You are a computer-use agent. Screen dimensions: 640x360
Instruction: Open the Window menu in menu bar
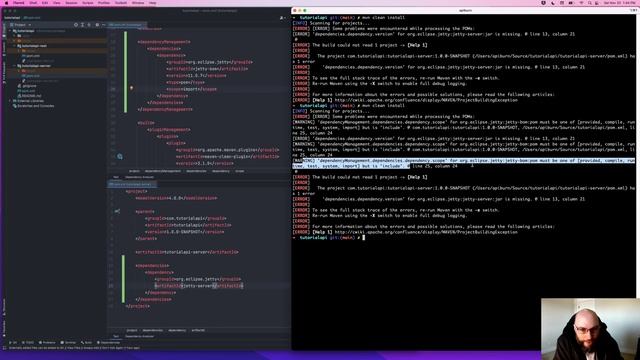138,3
